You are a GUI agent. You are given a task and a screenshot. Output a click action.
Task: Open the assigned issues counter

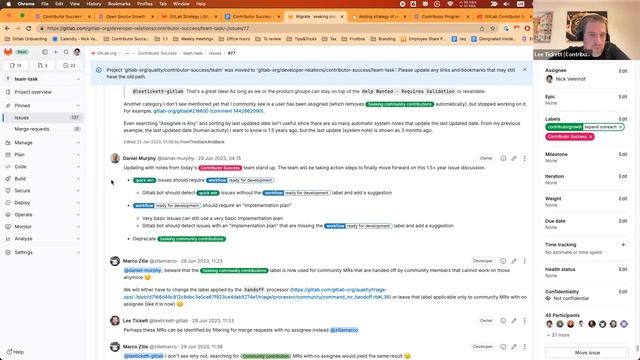16,65
